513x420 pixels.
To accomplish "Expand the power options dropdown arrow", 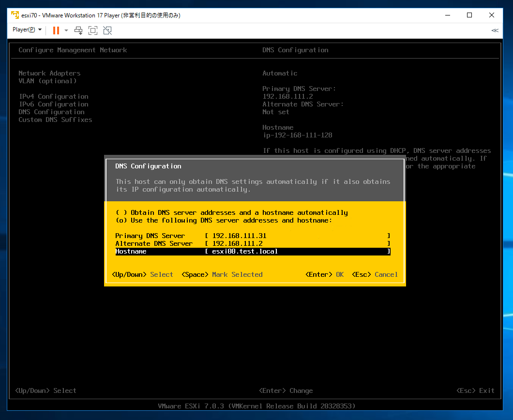I will [x=66, y=30].
